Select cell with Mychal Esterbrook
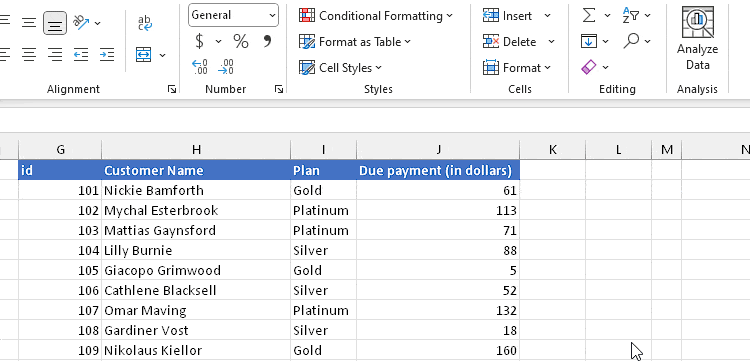Viewport: 750px width, 361px height. coord(196,210)
